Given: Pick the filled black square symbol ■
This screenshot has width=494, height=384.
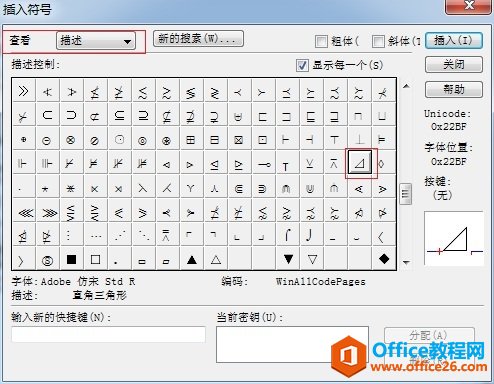Looking at the screenshot, I should pyautogui.click(x=71, y=259).
